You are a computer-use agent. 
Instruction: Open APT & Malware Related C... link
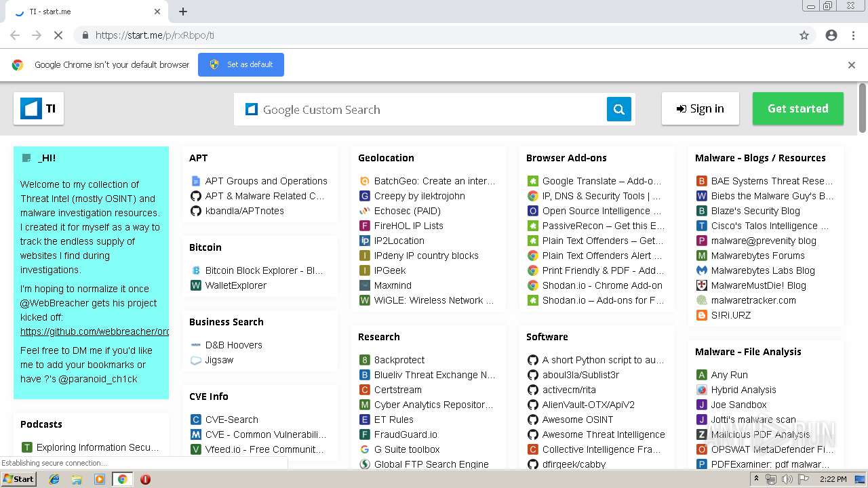click(x=265, y=196)
